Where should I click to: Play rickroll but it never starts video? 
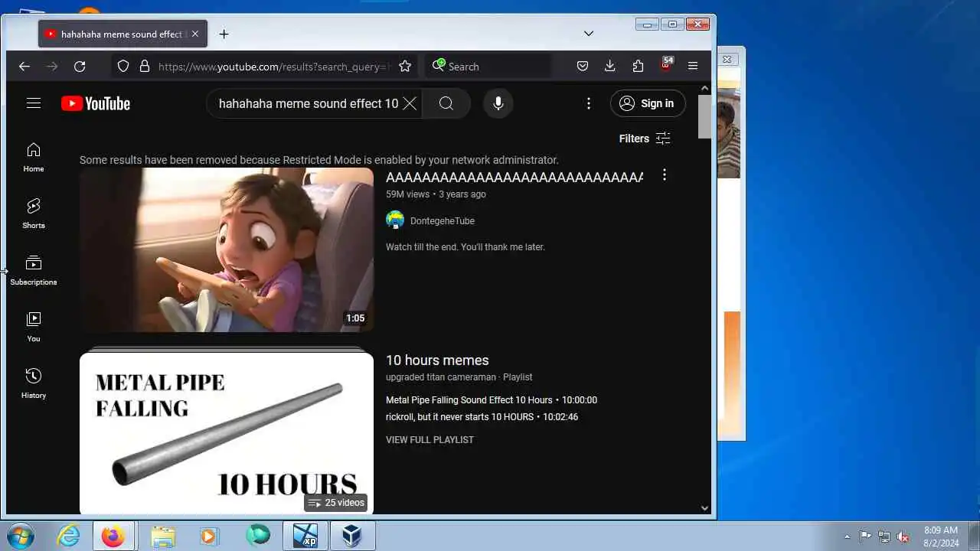pos(482,417)
